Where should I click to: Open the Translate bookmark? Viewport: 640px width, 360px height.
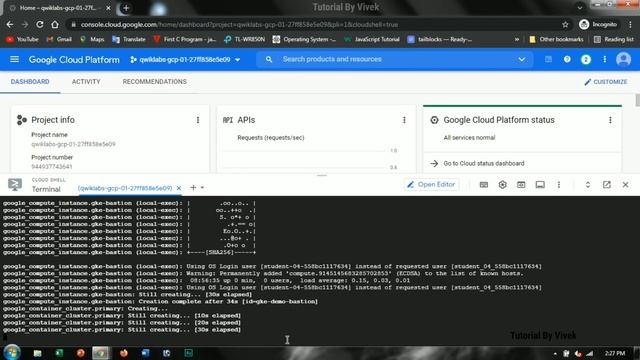click(x=129, y=40)
